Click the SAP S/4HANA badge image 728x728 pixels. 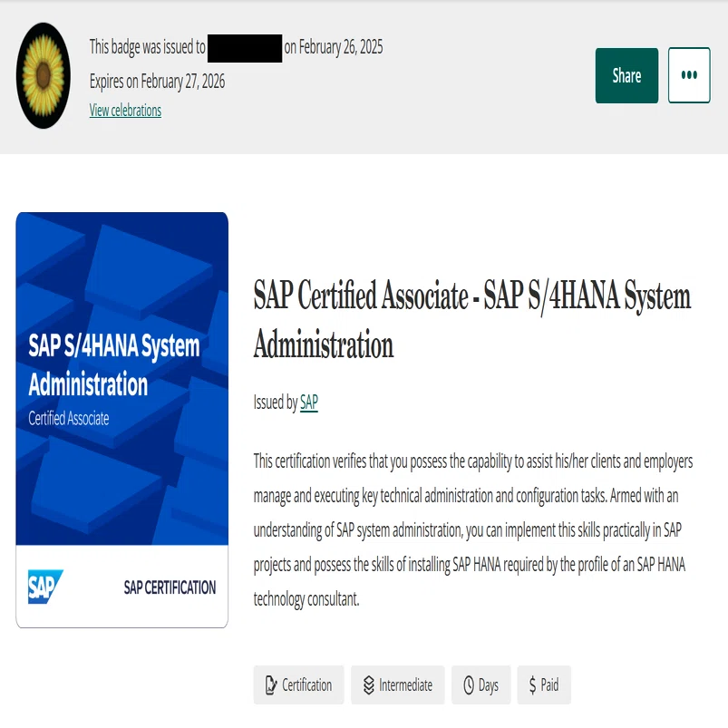pos(122,420)
